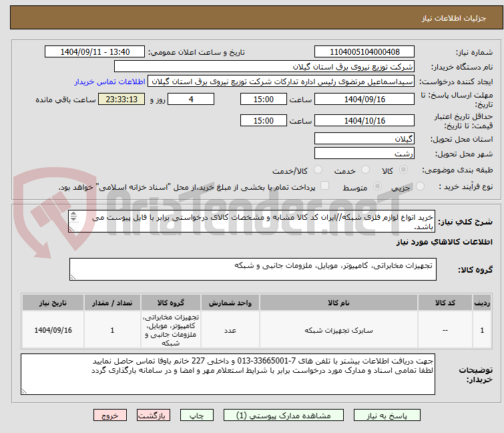Click the resize grip of شرح کلی نیاز box
504x433 pixels.
[x=71, y=229]
